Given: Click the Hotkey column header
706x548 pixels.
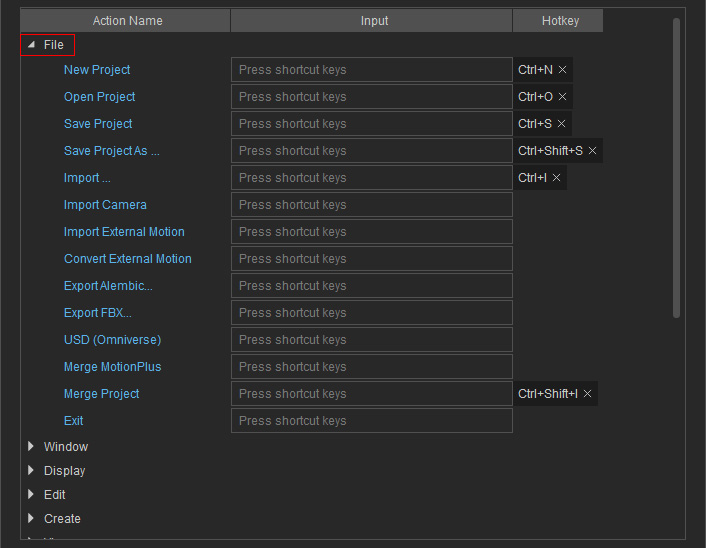Looking at the screenshot, I should point(557,21).
